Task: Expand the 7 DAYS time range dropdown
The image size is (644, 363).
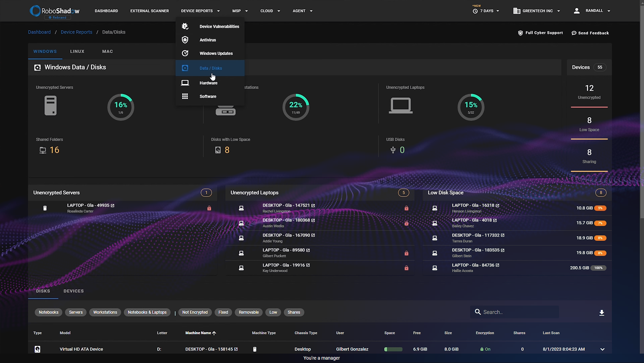Action: [486, 11]
